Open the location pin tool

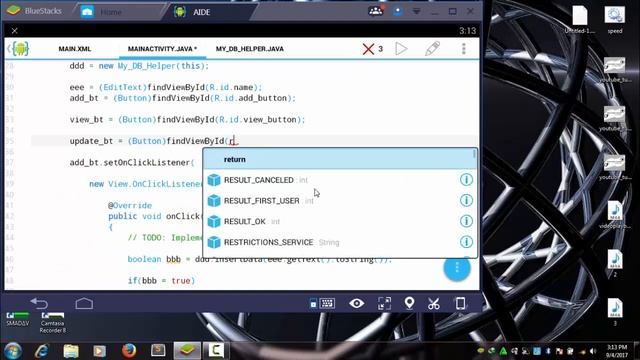[x=409, y=303]
